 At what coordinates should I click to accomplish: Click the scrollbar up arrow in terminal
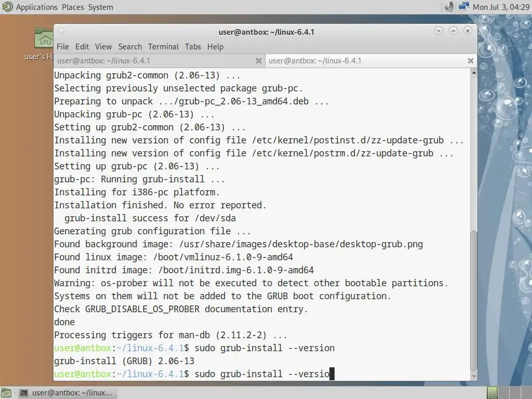point(474,72)
